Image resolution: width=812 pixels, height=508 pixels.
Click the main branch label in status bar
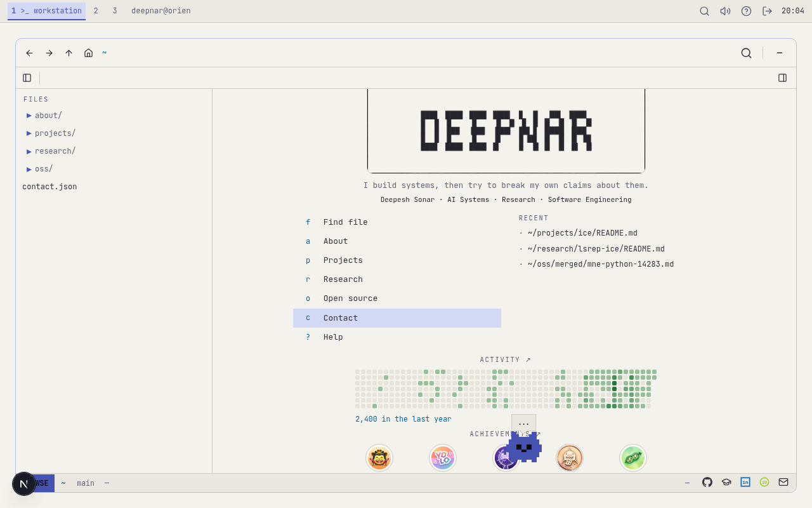[86, 483]
